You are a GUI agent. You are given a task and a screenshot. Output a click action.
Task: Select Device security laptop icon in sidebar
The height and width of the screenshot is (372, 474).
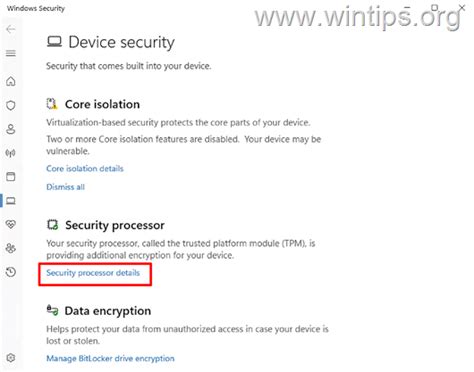point(11,201)
